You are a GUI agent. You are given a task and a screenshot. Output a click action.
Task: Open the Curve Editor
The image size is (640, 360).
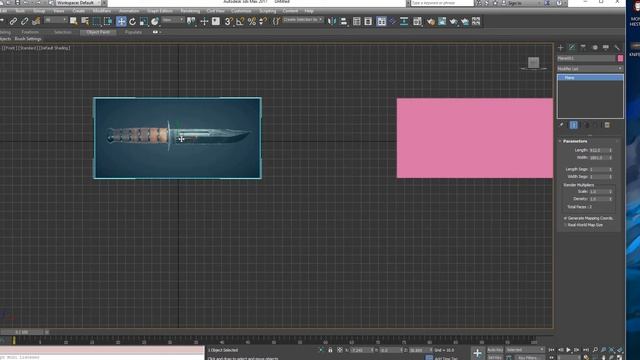tap(393, 21)
